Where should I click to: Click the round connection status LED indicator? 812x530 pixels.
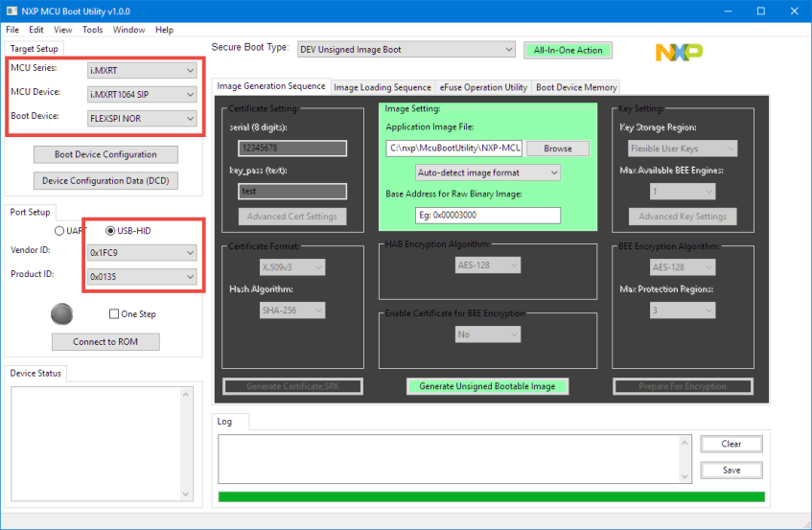tap(61, 313)
